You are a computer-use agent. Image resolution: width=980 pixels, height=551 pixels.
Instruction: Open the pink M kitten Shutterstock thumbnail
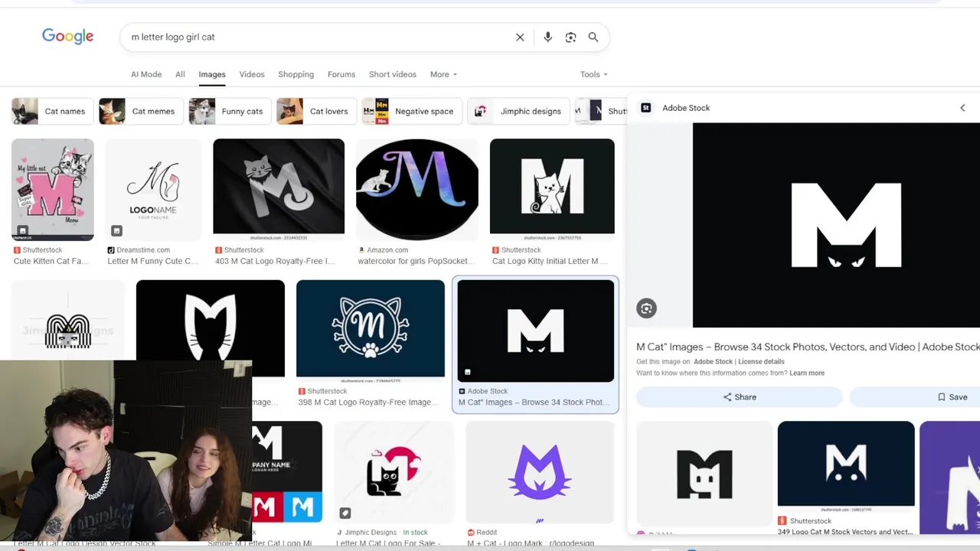[x=53, y=189]
